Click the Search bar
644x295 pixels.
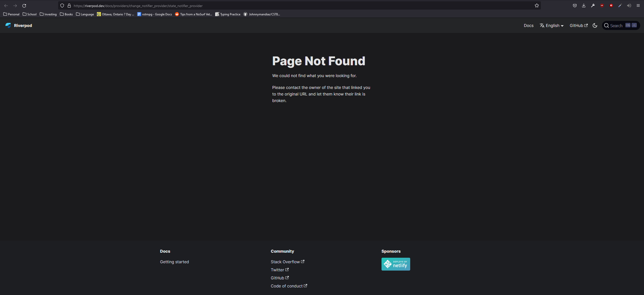[621, 25]
